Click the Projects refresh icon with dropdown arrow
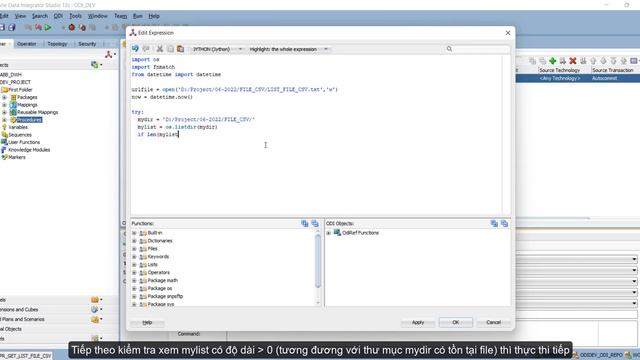This screenshot has width=640, height=360. 96,64
